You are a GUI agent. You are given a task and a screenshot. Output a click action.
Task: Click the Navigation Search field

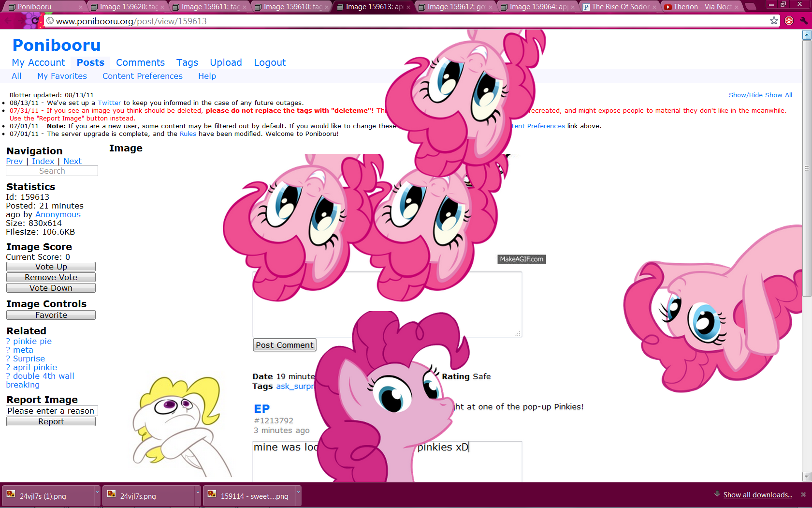(52, 171)
